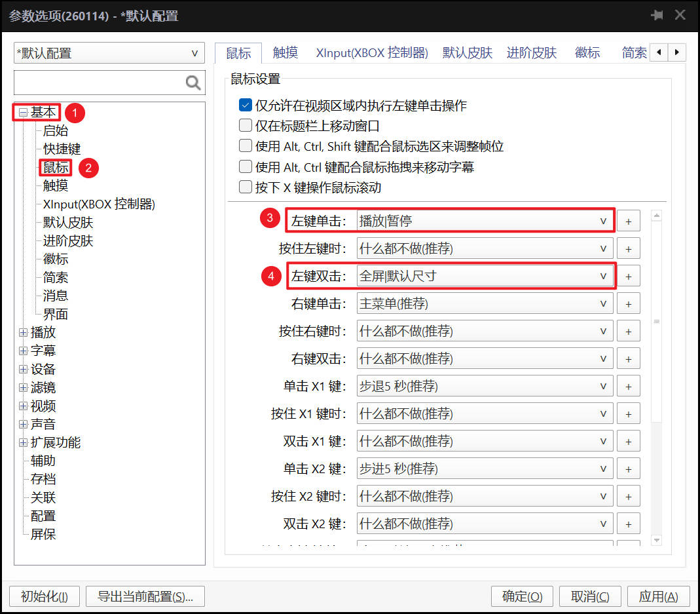The height and width of the screenshot is (614, 700).
Task: Click the mouse settings list vertical scrollbar
Action: tap(657, 321)
